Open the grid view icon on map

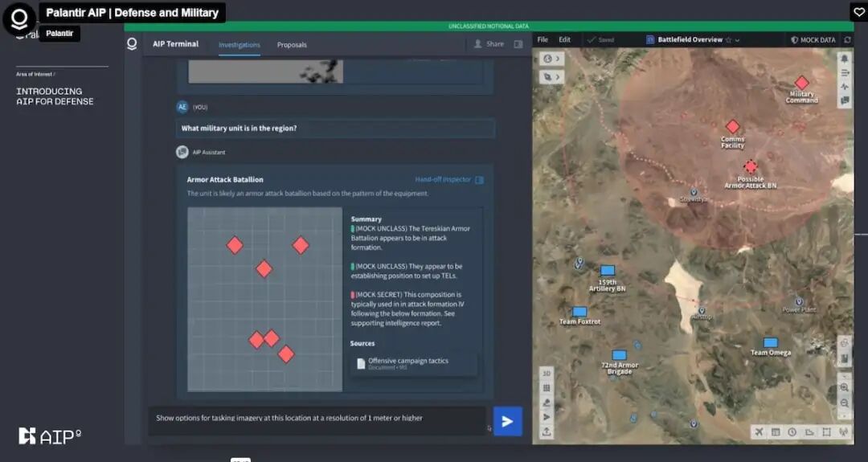[547, 388]
